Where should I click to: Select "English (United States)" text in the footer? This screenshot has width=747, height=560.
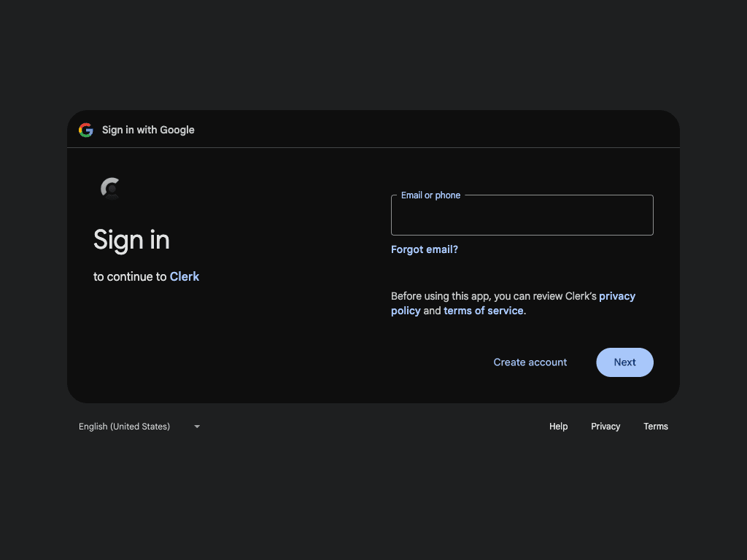(124, 427)
